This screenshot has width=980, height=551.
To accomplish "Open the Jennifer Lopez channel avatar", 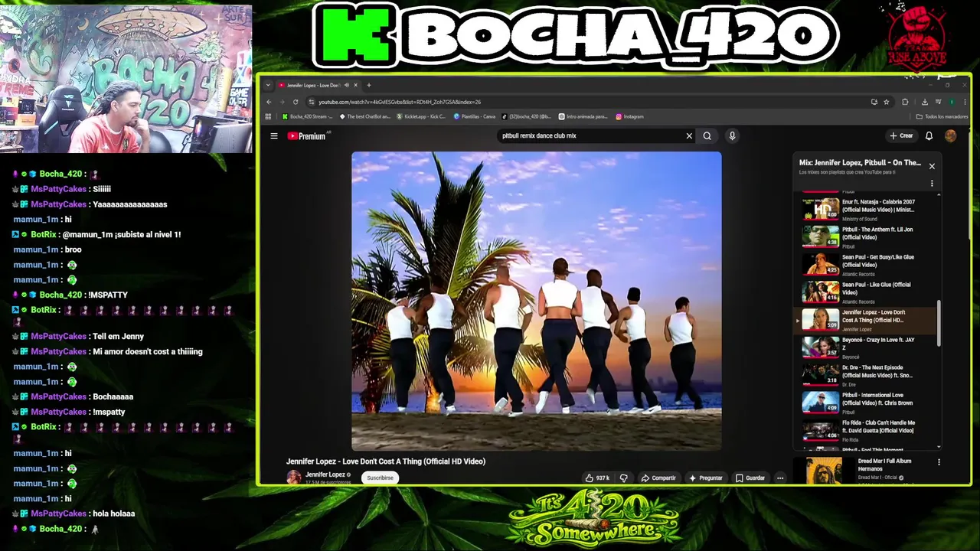I will click(x=293, y=478).
